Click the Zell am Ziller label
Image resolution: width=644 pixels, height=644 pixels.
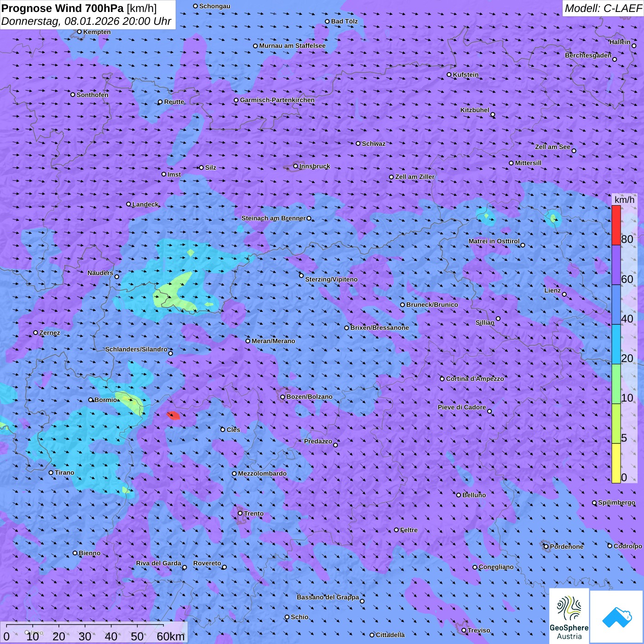coord(414,177)
